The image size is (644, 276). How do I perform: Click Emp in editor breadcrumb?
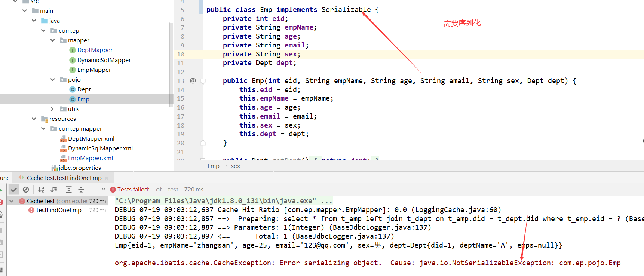point(214,166)
